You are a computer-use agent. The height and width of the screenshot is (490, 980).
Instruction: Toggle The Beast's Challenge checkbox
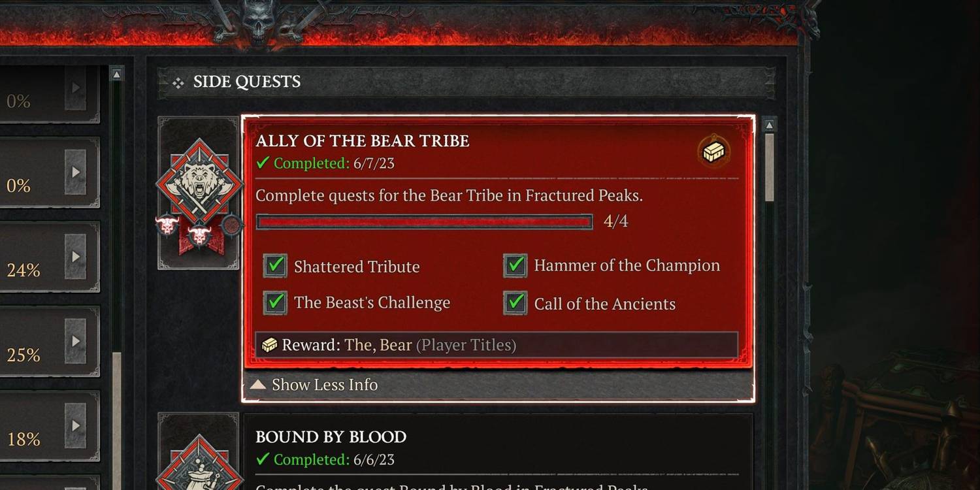[275, 302]
